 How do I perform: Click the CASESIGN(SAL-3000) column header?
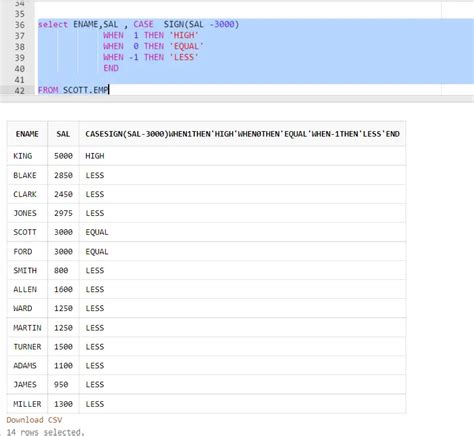pyautogui.click(x=242, y=134)
